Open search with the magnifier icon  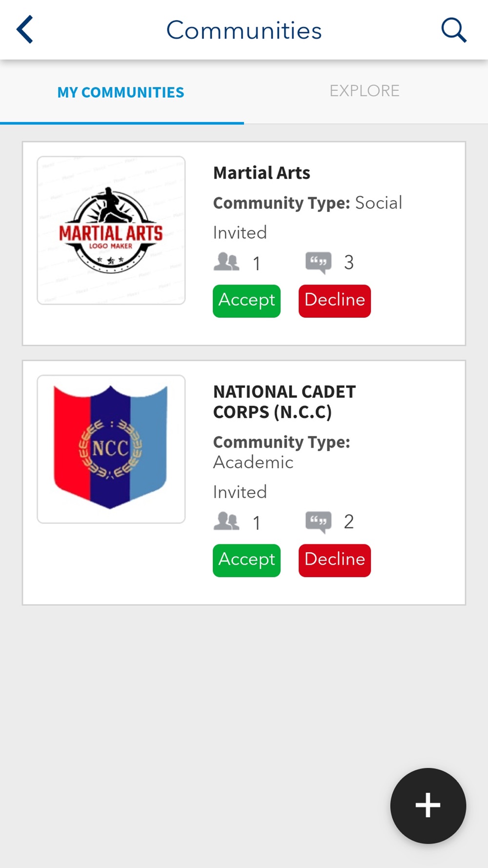coord(454,30)
